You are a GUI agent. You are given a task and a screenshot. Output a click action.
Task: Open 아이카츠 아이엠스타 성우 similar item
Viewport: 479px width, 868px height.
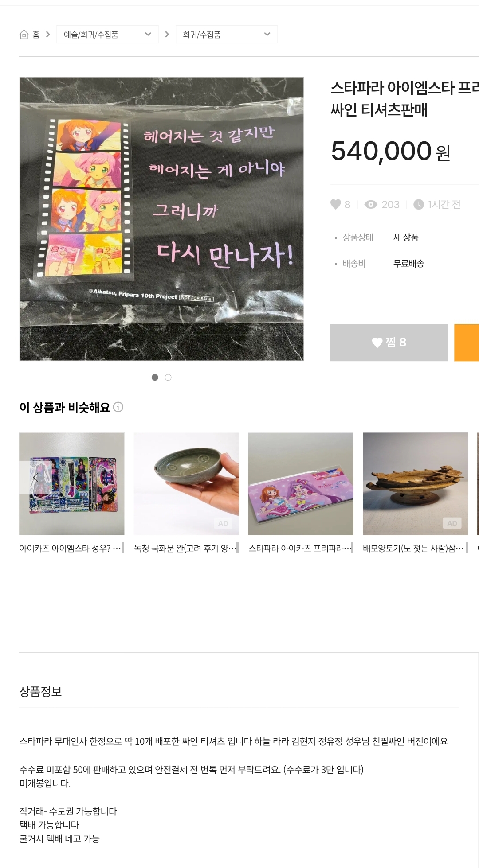click(71, 493)
